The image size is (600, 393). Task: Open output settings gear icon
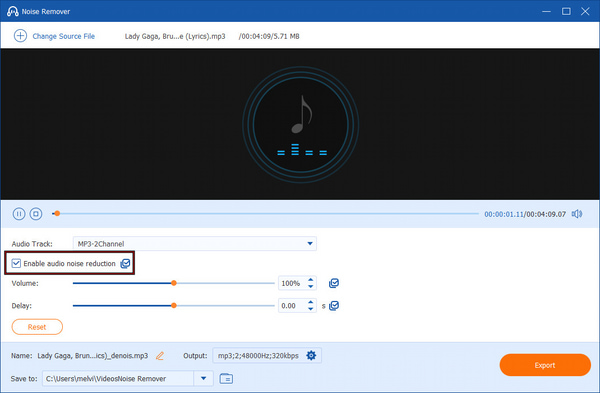(311, 355)
